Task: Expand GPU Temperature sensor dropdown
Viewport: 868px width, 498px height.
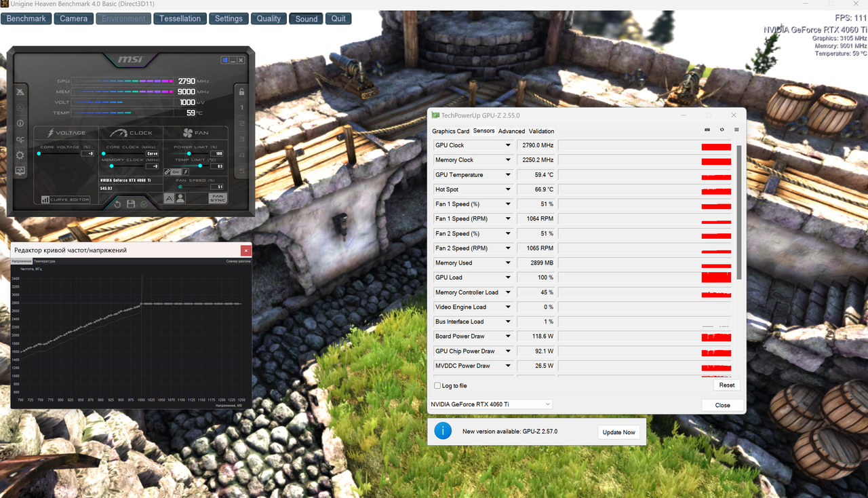Action: coord(507,175)
